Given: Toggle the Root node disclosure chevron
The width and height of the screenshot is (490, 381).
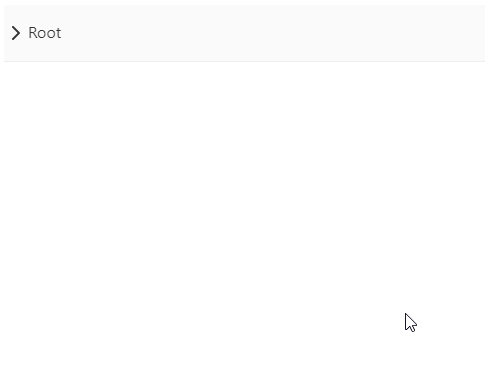Looking at the screenshot, I should [16, 33].
